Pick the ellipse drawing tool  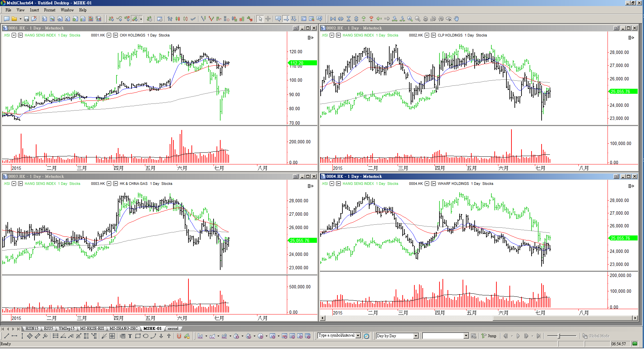(146, 336)
